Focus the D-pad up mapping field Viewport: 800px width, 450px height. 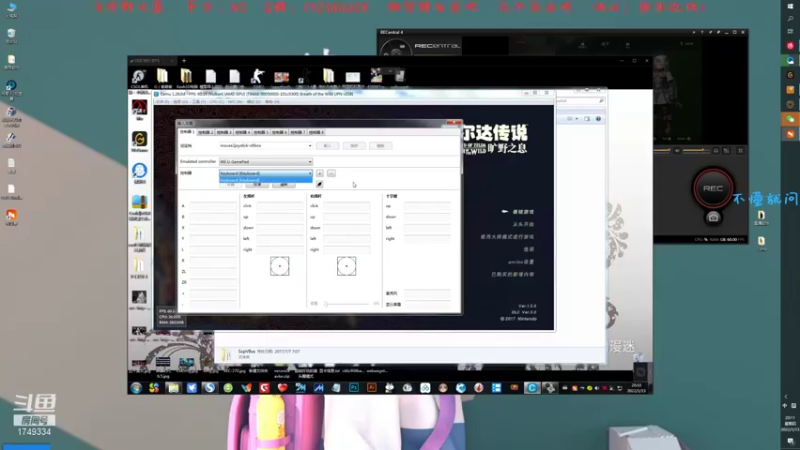[427, 206]
